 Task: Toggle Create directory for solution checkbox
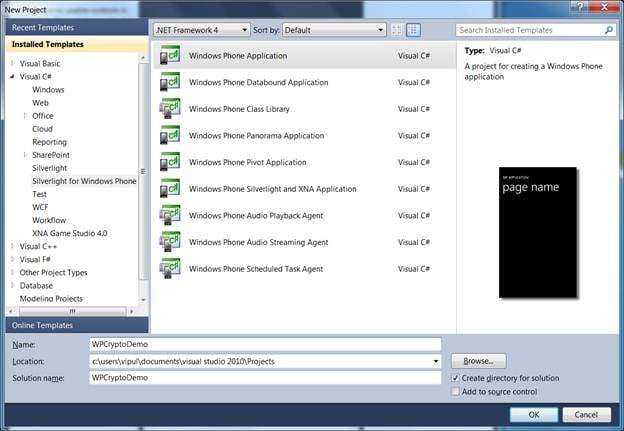point(455,378)
